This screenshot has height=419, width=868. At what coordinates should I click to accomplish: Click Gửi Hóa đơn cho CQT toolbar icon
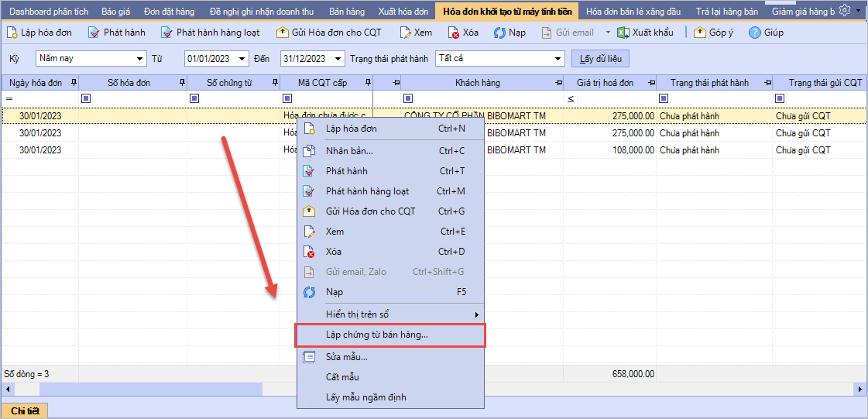click(283, 33)
